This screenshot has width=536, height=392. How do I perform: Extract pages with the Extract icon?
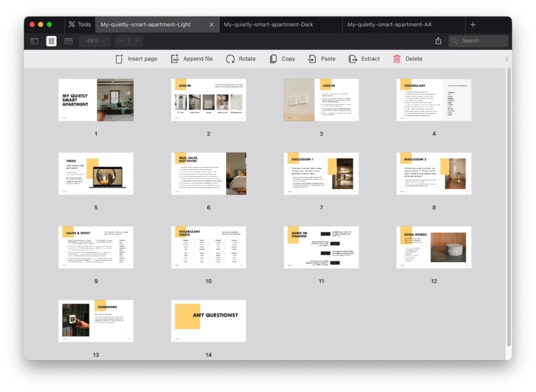pyautogui.click(x=364, y=59)
